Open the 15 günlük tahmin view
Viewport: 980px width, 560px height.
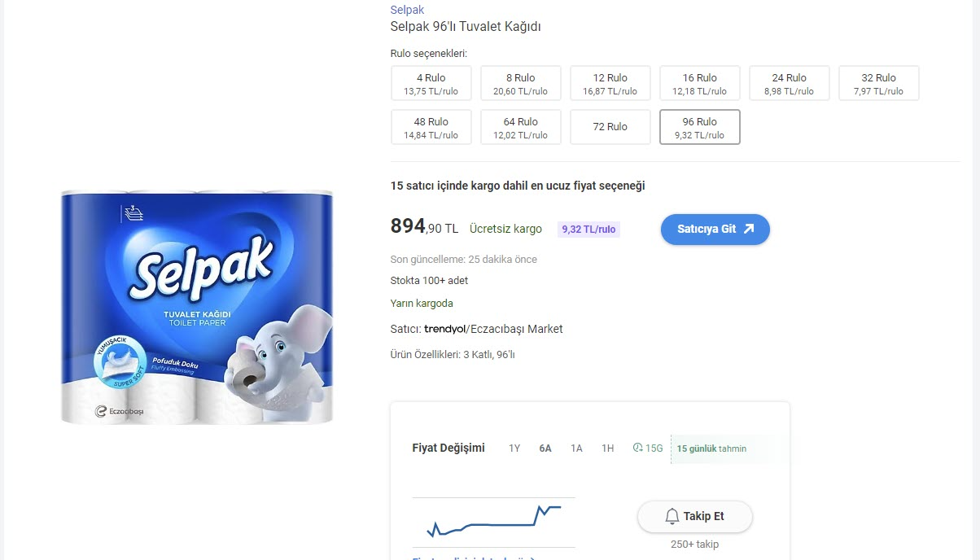pos(710,448)
